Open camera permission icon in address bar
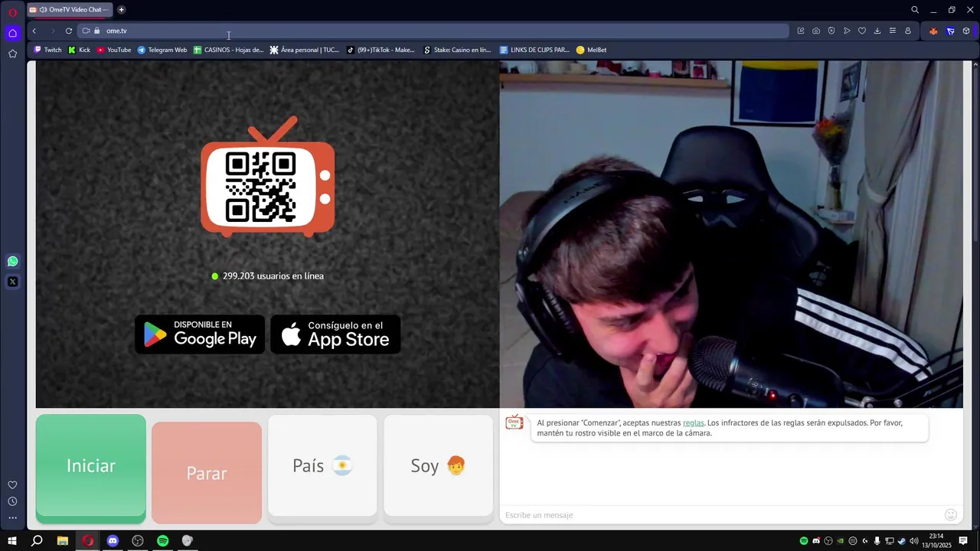 click(x=86, y=31)
